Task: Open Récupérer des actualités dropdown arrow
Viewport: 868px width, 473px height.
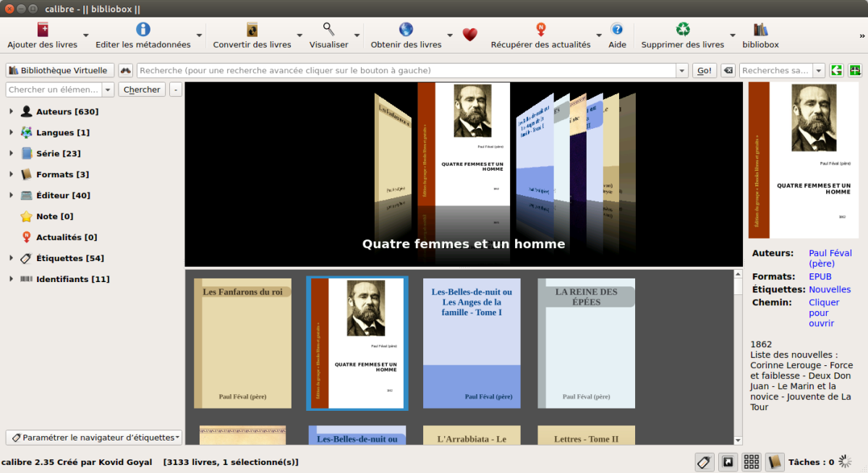Action: click(599, 35)
